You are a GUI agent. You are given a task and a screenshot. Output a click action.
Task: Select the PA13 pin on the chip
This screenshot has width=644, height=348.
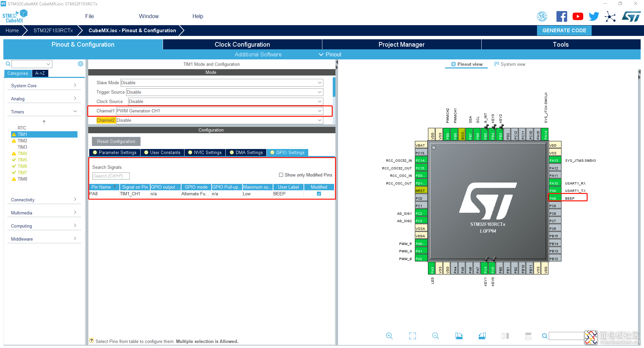(x=555, y=160)
